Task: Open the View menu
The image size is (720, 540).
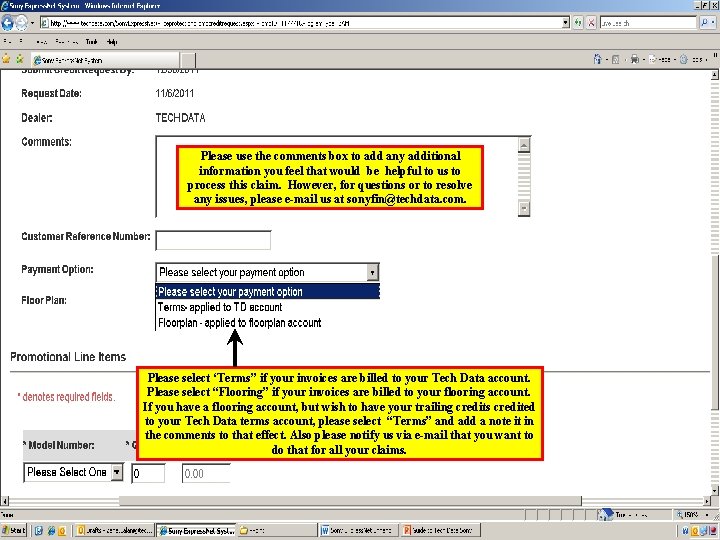Action: (41, 41)
